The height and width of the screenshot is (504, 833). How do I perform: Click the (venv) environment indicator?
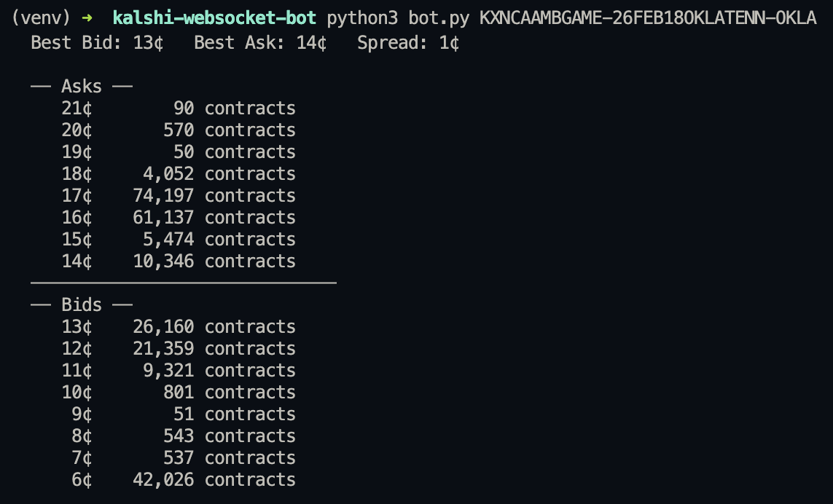point(36,18)
